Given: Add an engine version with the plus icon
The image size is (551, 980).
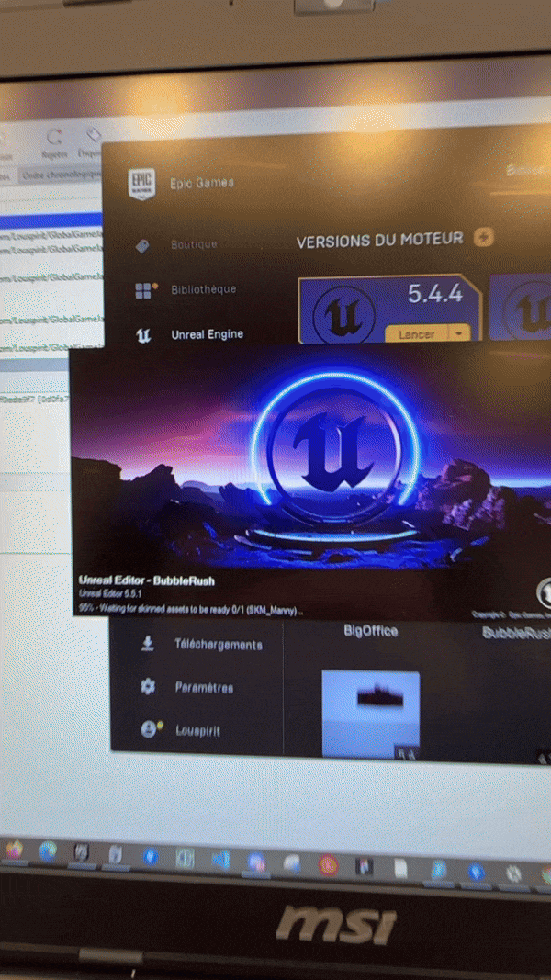Looking at the screenshot, I should pyautogui.click(x=484, y=237).
